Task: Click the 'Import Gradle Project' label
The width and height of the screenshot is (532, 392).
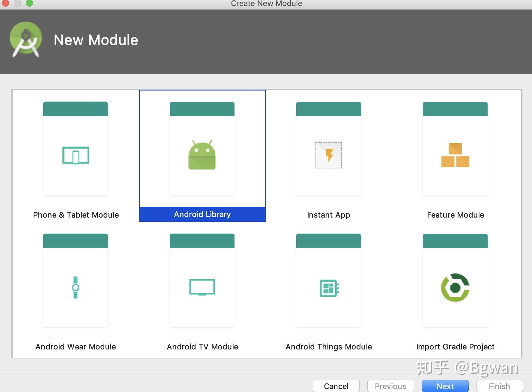Action: click(455, 347)
